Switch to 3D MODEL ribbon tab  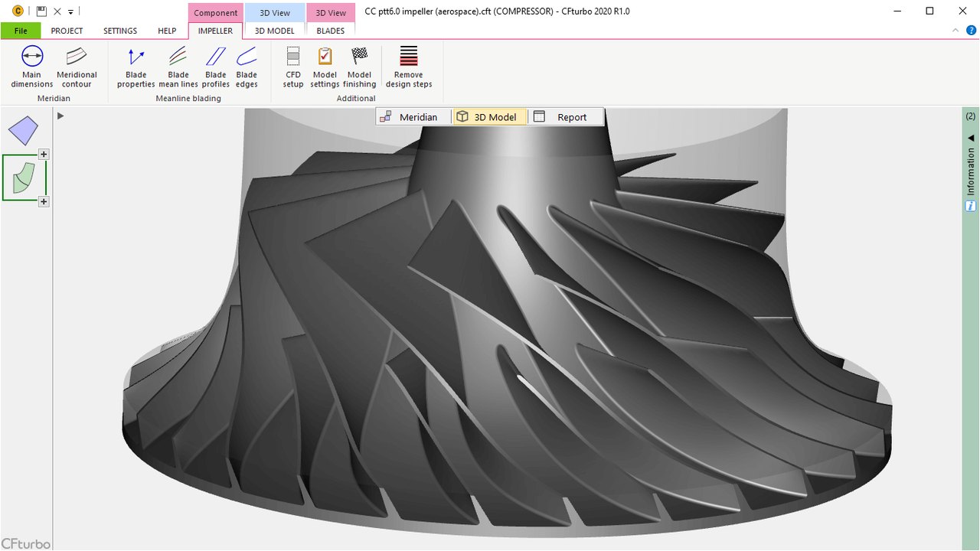coord(275,31)
